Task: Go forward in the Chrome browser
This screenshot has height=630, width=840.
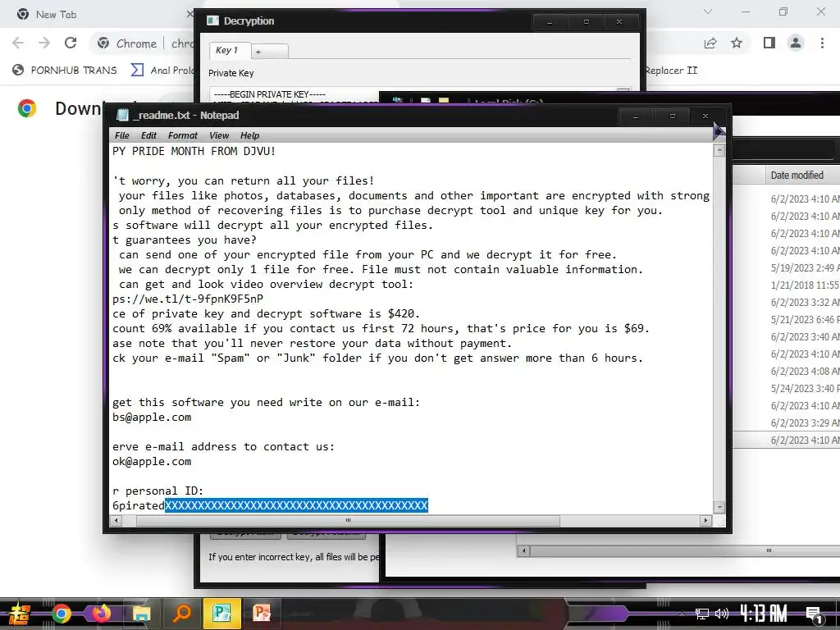Action: (44, 43)
